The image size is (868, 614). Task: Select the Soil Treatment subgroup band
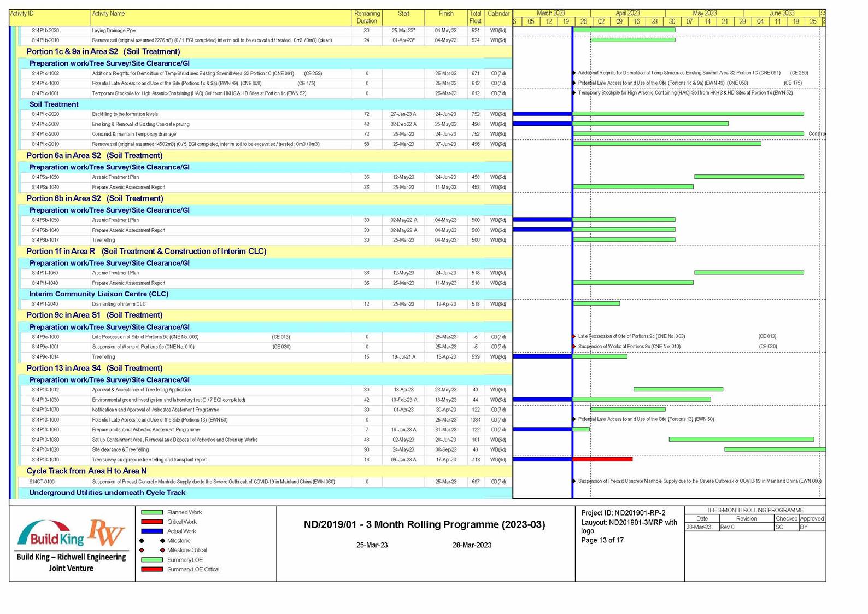coord(54,104)
